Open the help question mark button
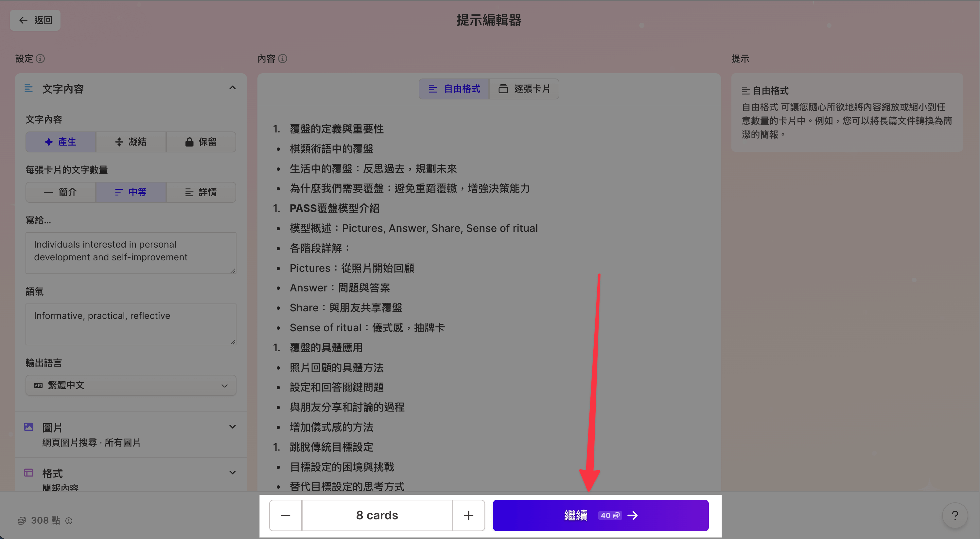The image size is (980, 539). [x=954, y=515]
